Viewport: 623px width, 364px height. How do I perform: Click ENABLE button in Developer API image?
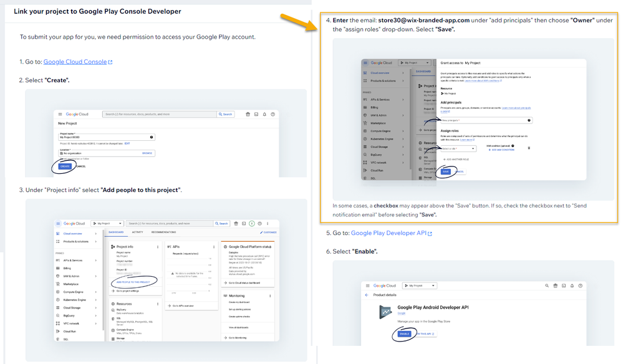(x=405, y=334)
